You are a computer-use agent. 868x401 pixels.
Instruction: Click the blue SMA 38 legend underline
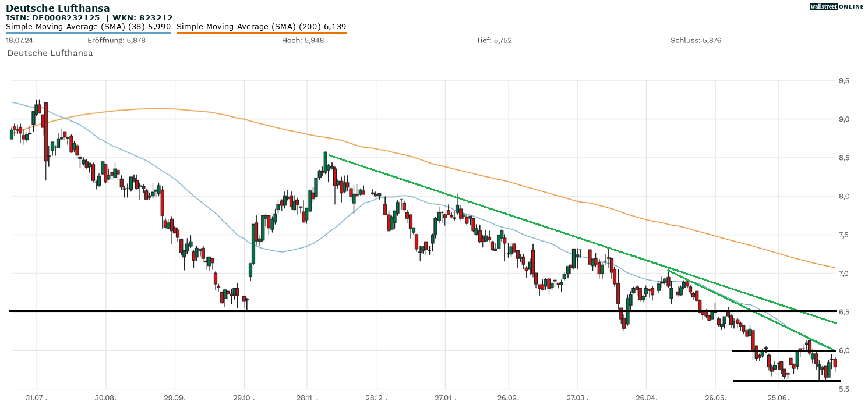(x=88, y=33)
